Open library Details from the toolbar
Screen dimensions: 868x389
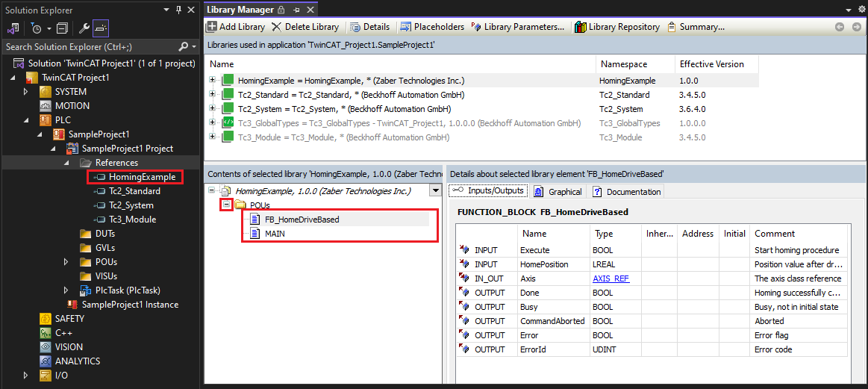tap(369, 27)
